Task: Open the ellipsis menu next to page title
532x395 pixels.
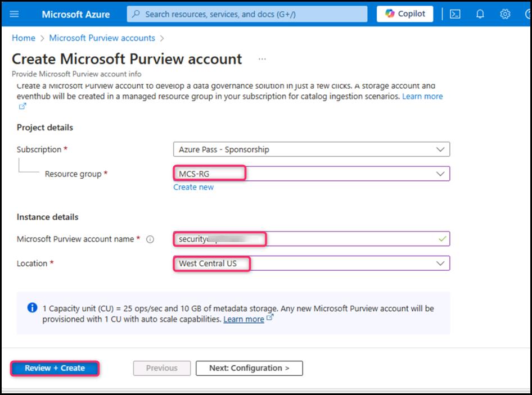Action: [262, 59]
